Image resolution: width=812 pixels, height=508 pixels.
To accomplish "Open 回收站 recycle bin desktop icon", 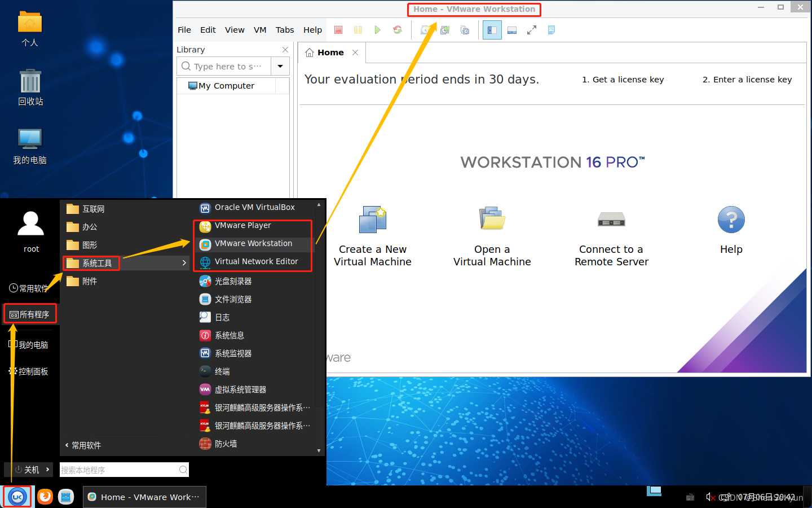I will pos(30,87).
